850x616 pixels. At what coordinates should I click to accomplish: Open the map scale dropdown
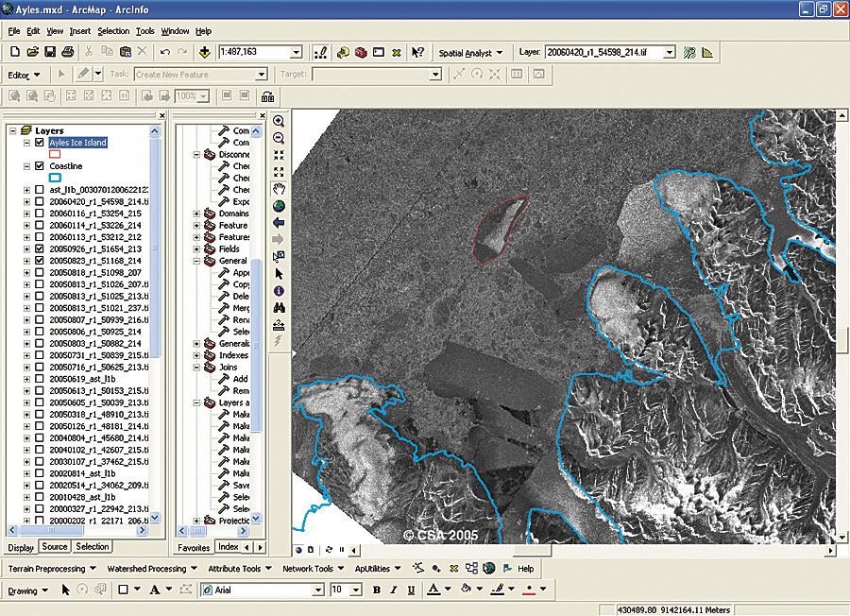point(296,53)
